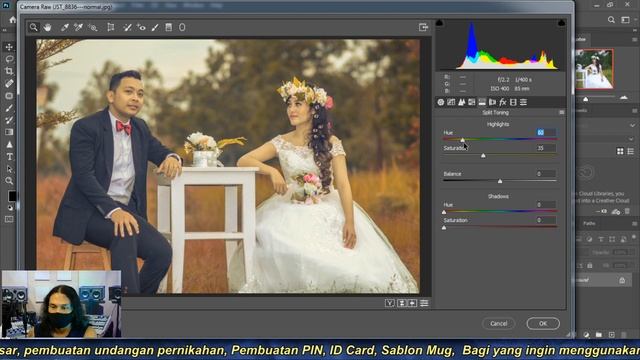Select the Targeted Adjustment tool

pyautogui.click(x=93, y=27)
